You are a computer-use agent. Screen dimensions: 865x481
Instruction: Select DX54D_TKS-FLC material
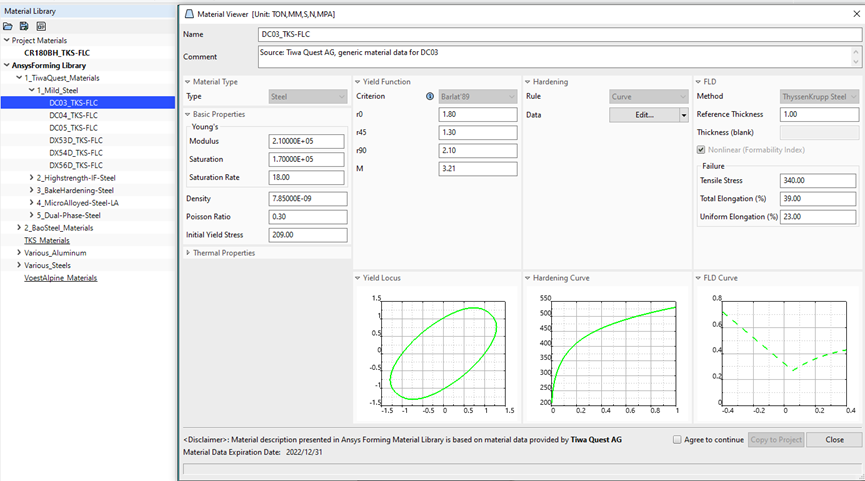coord(76,153)
